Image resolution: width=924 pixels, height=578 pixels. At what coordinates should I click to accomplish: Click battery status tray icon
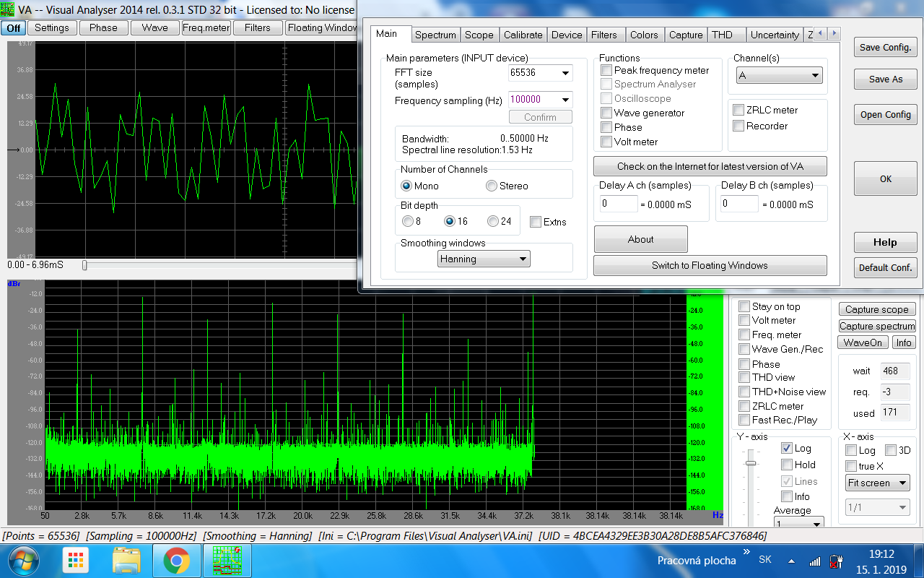836,561
